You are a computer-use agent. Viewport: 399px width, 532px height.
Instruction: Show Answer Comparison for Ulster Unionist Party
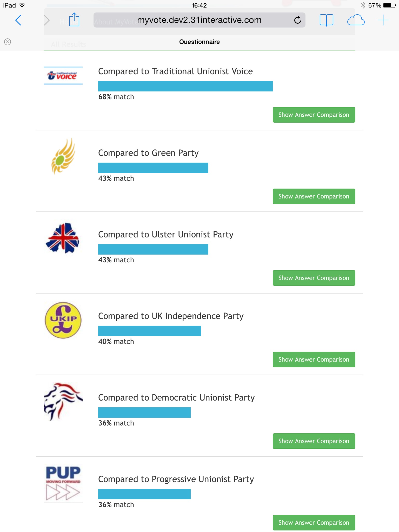pos(314,278)
